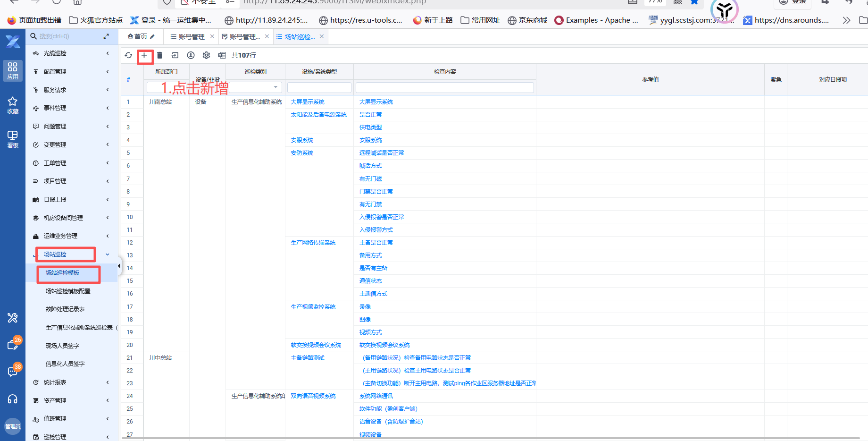Click the 检查内容 column filter input

point(444,87)
